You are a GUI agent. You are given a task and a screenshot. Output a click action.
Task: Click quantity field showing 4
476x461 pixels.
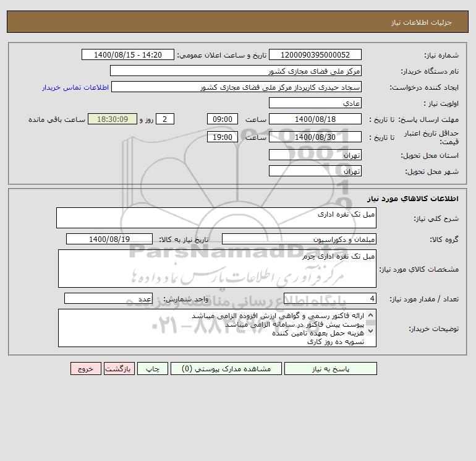(330, 298)
